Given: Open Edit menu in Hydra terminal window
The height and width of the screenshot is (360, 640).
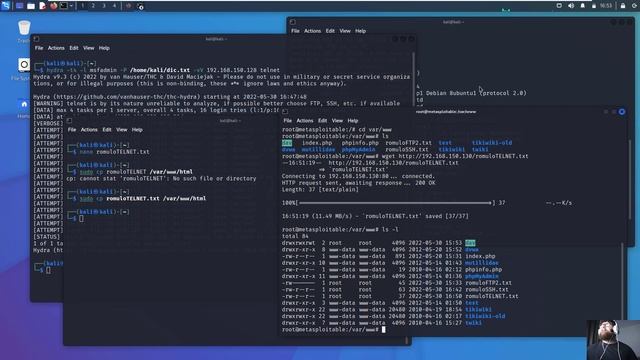Looking at the screenshot, I should pos(73,48).
